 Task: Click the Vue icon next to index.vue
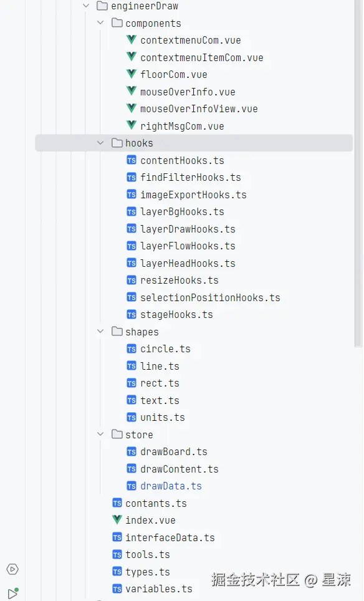(x=117, y=520)
